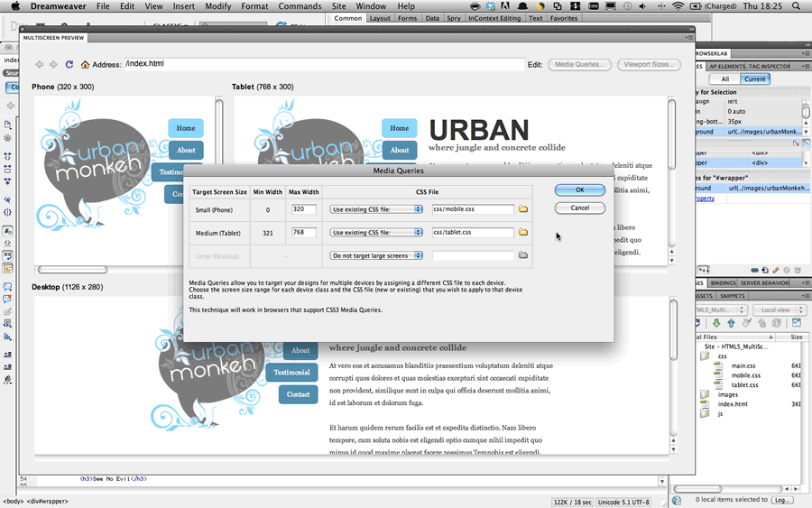The width and height of the screenshot is (812, 508).
Task: Click the Medium (Tablet) CSS path field
Action: click(x=473, y=233)
